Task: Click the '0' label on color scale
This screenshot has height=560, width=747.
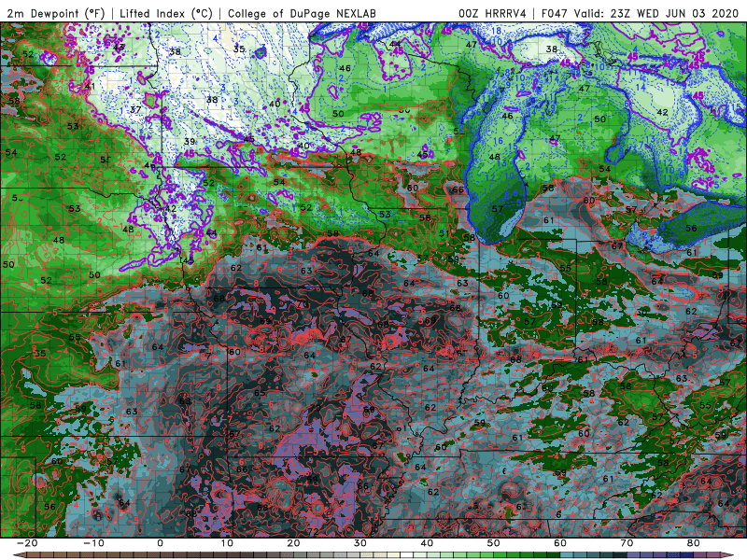Action: tap(160, 543)
